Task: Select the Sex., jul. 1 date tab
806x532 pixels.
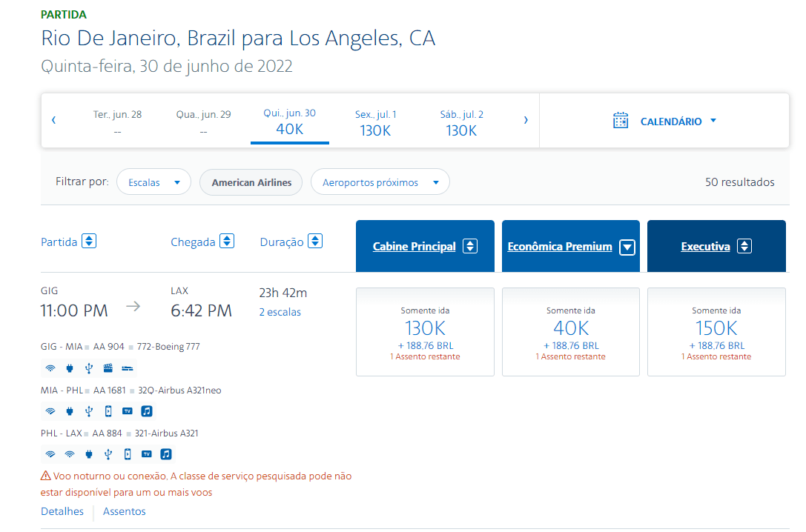Action: [375, 123]
